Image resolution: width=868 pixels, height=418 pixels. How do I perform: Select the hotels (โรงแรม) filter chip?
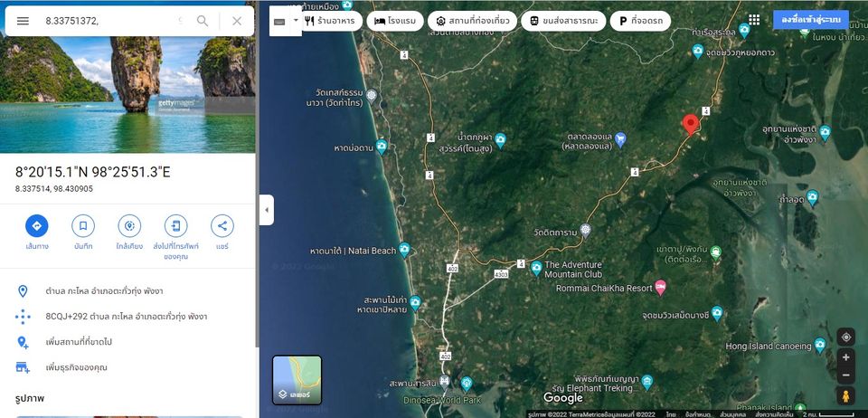395,21
